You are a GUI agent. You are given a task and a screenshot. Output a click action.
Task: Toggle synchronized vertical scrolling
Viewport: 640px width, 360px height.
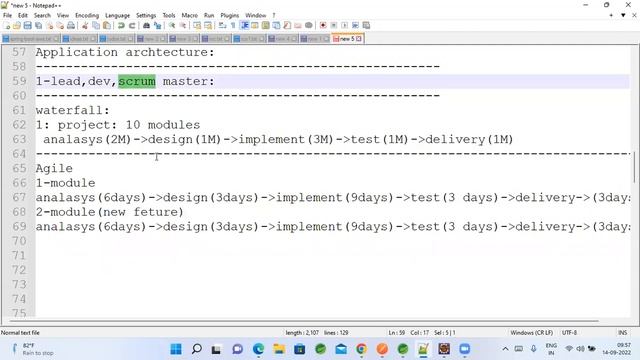[197, 26]
